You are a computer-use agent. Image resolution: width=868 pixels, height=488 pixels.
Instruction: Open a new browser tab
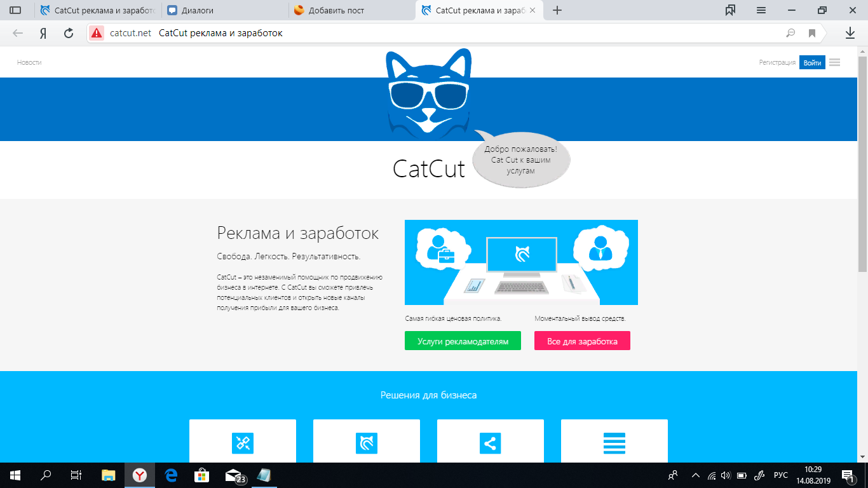(557, 10)
